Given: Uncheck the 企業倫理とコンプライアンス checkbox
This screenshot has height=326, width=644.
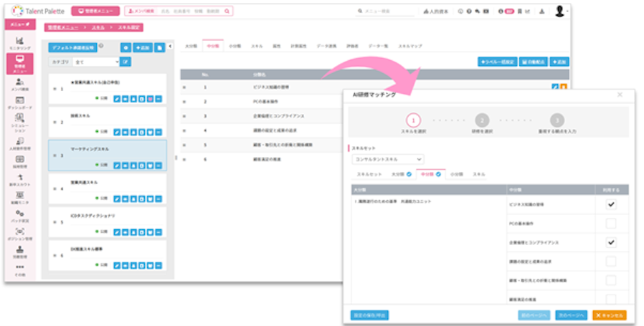Looking at the screenshot, I should (x=611, y=242).
